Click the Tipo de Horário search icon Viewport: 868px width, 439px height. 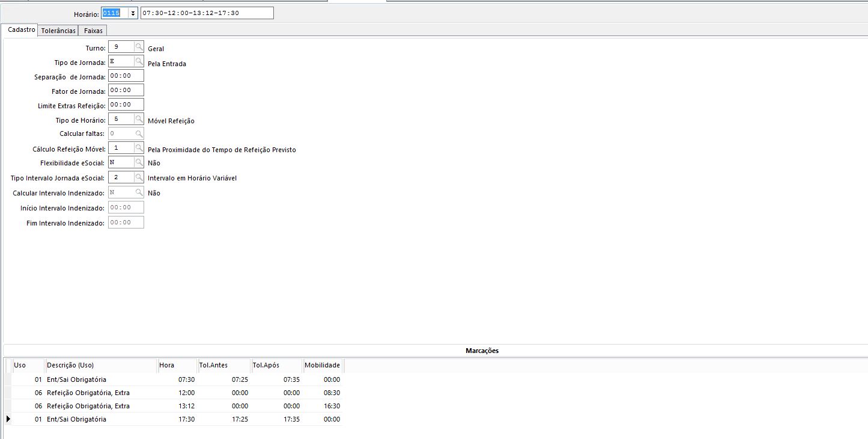(x=139, y=120)
